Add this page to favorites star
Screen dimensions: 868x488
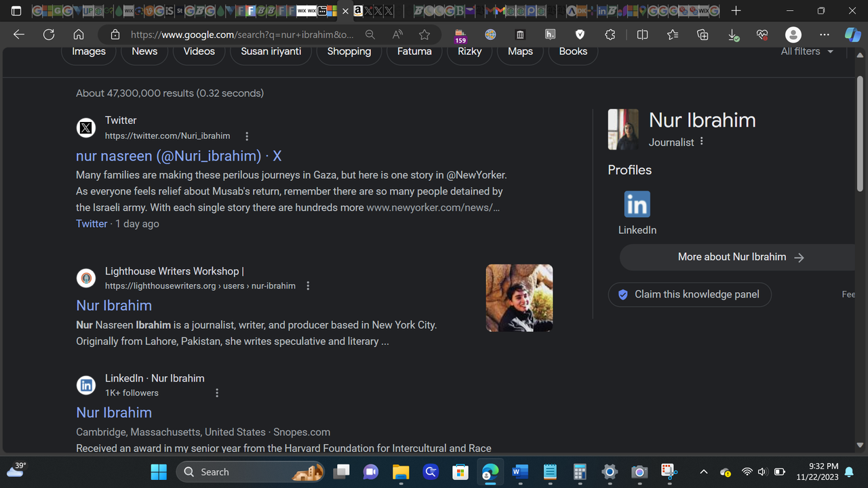pyautogui.click(x=425, y=35)
